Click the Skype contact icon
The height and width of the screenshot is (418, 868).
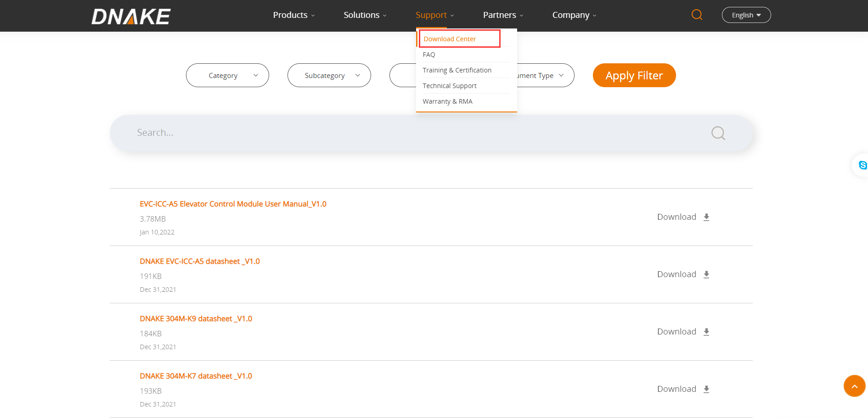click(x=862, y=165)
